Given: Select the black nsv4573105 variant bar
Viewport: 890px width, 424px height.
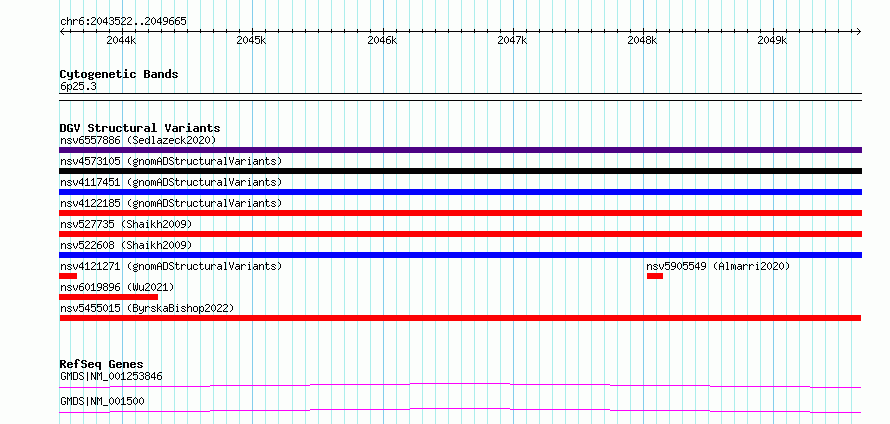Looking at the screenshot, I should (x=460, y=171).
